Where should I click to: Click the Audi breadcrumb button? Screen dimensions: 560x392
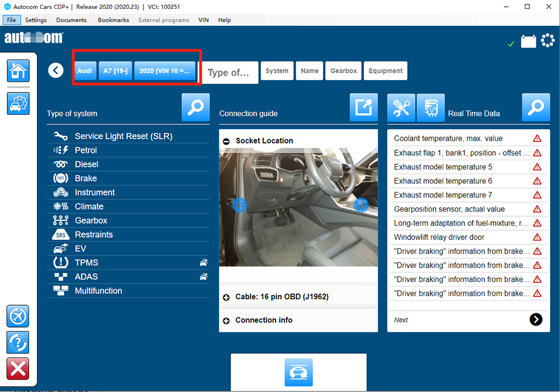click(x=85, y=71)
